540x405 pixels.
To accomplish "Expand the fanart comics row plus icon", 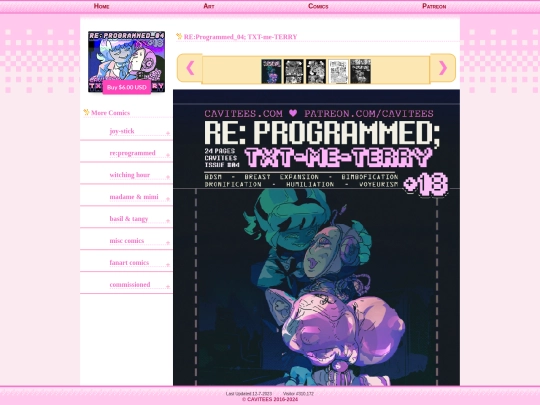I will (x=168, y=265).
